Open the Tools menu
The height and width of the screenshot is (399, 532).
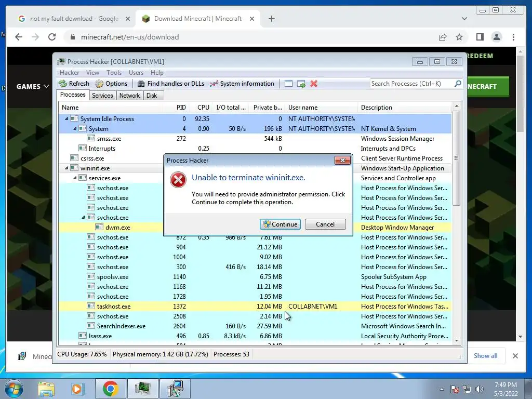coord(114,73)
